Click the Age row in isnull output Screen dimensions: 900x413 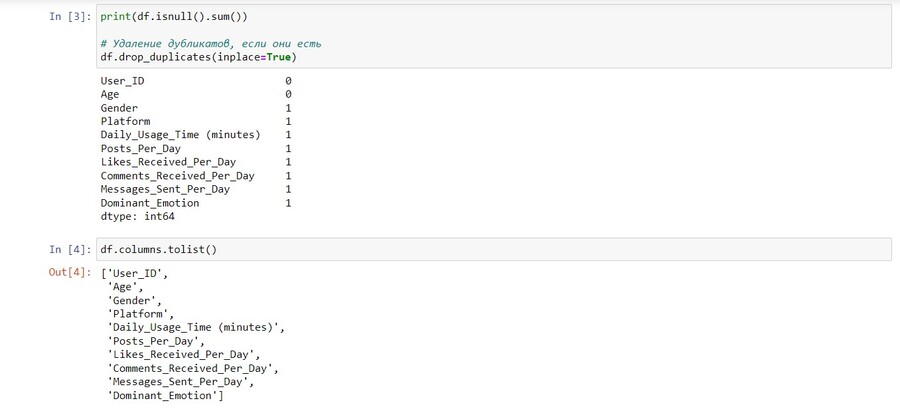[x=196, y=94]
